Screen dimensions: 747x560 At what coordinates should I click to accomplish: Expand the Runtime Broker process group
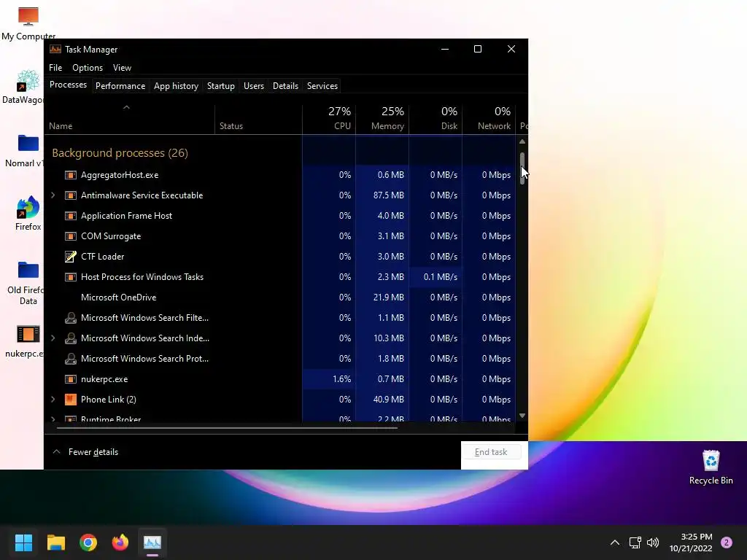53,419
